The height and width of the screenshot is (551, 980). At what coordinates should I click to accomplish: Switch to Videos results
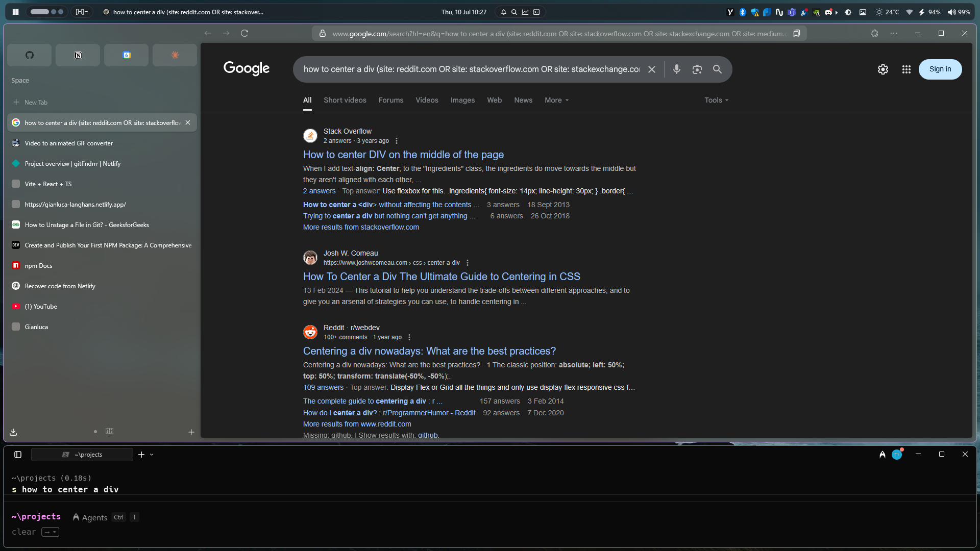[427, 100]
